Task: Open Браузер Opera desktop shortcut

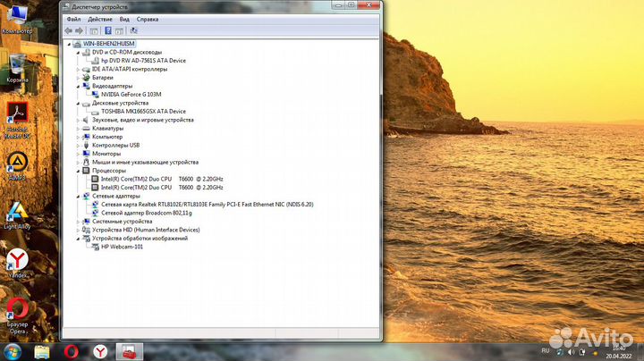Action: coord(17,316)
